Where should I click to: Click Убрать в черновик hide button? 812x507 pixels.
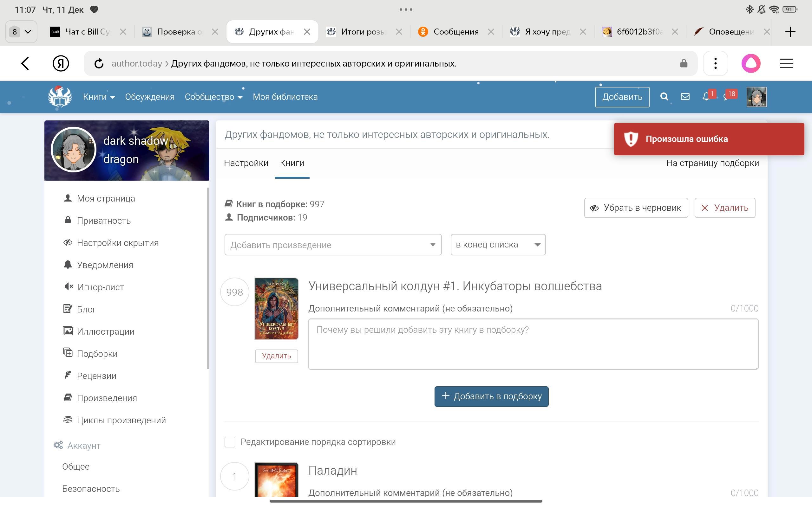pos(636,208)
